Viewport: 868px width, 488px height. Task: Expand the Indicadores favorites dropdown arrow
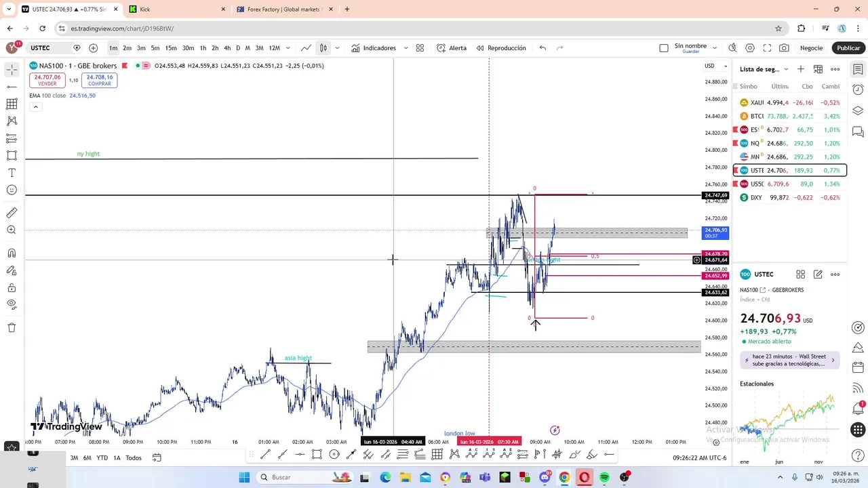(x=406, y=48)
